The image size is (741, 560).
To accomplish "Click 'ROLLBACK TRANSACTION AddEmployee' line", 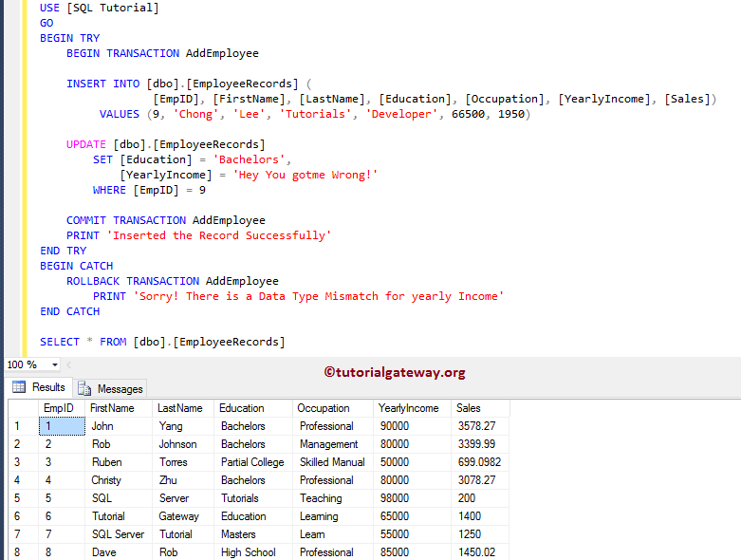I will click(173, 281).
